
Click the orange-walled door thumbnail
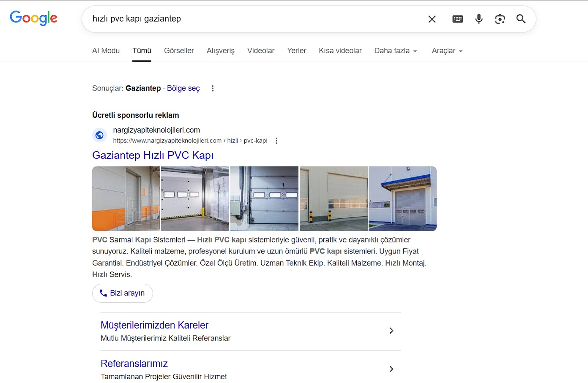(x=126, y=198)
